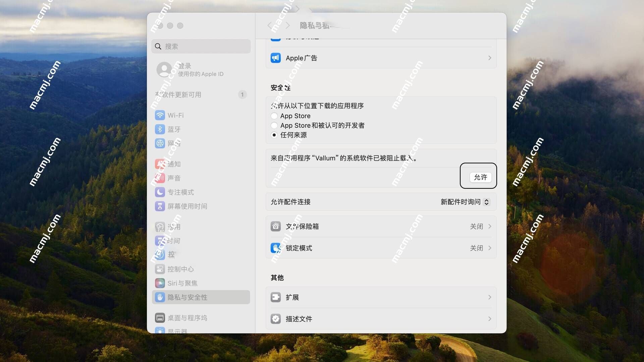Click the 扩展 extensions icon
The image size is (644, 362).
pyautogui.click(x=276, y=297)
